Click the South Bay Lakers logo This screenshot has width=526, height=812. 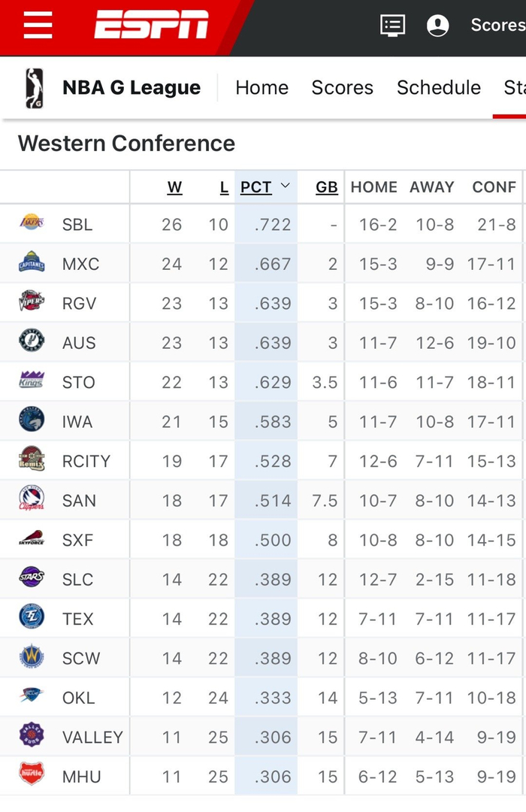(x=32, y=223)
